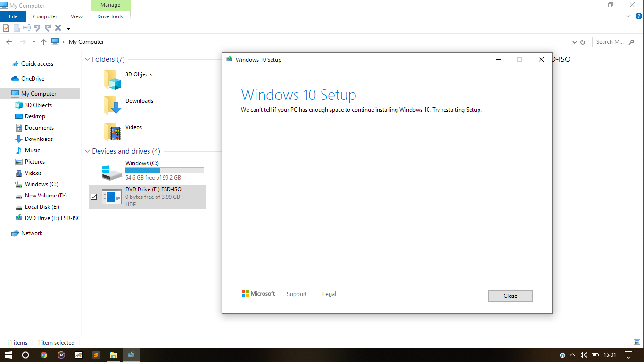The width and height of the screenshot is (644, 362).
Task: Select Windows (C:) in navigation pane
Action: coord(41,184)
